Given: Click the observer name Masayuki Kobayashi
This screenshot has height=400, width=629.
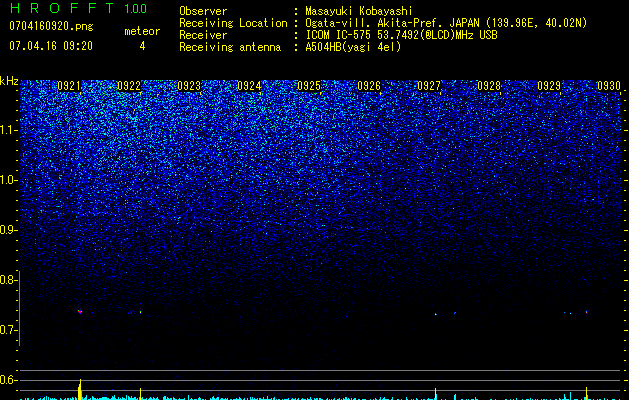Looking at the screenshot, I should 359,11.
